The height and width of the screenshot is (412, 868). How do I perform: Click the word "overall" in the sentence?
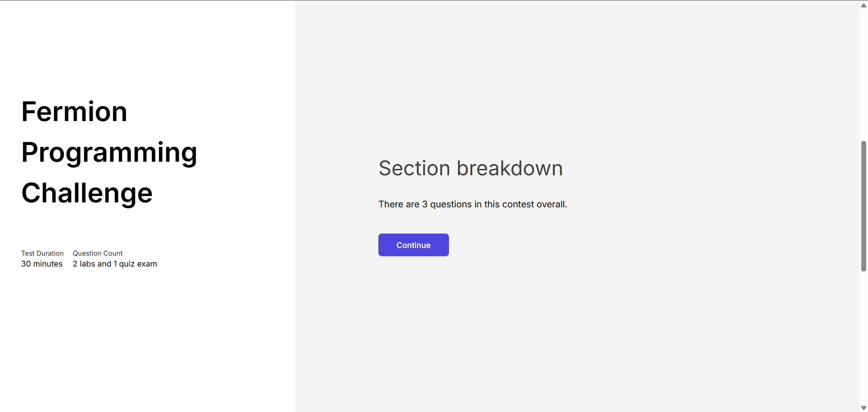(x=550, y=204)
